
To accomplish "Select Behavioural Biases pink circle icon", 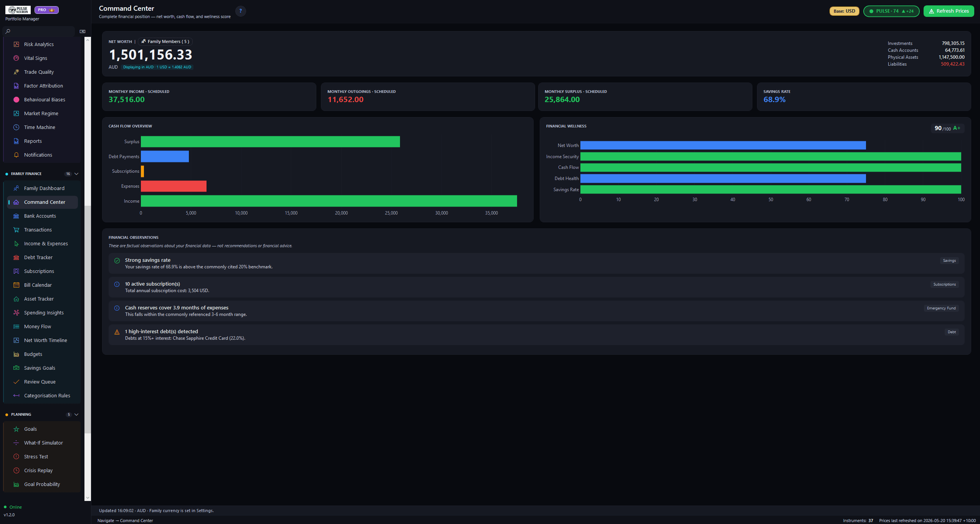I will tap(16, 99).
